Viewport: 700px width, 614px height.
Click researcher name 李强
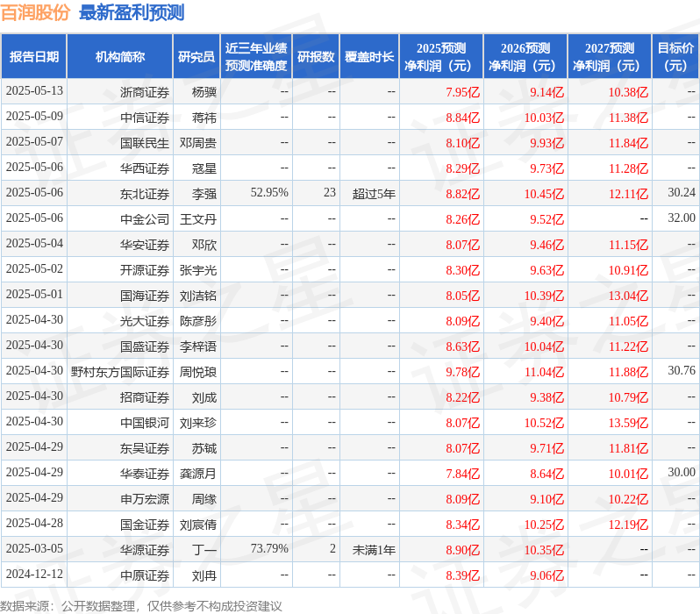[204, 194]
